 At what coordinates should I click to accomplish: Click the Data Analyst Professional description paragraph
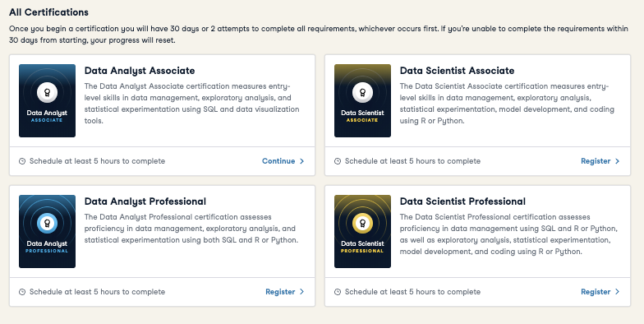(191, 229)
